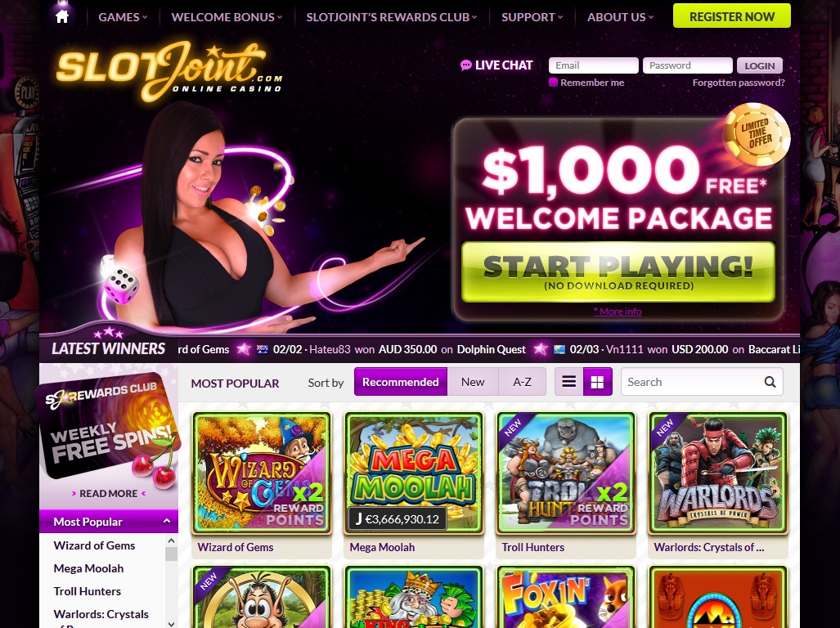Sort games by New

point(473,382)
